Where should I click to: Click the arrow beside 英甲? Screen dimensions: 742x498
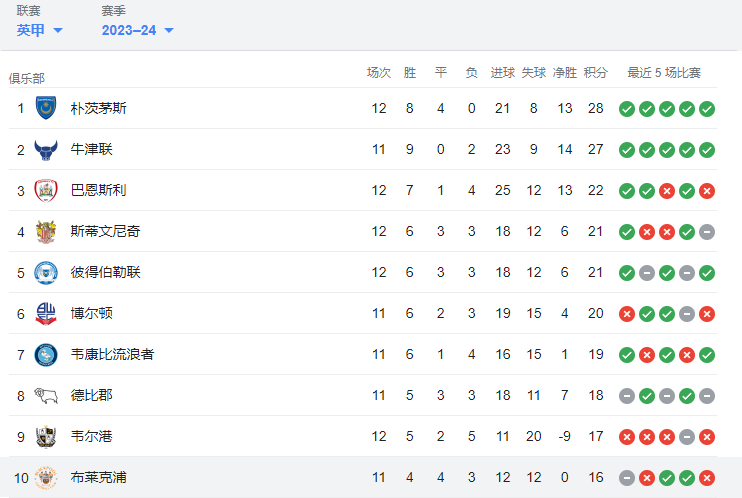coord(58,31)
